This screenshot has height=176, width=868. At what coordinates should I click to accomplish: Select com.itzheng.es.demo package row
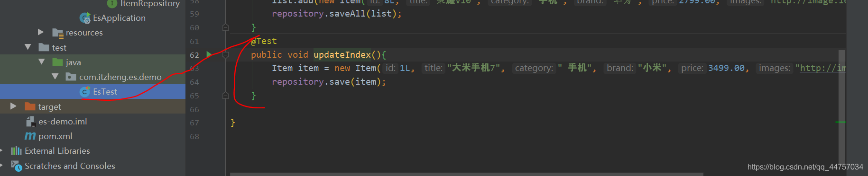pyautogui.click(x=92, y=77)
